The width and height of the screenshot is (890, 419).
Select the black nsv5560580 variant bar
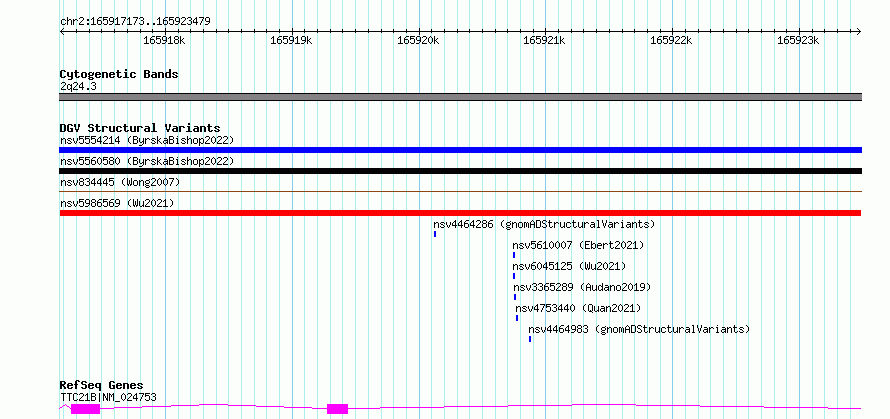[x=460, y=171]
